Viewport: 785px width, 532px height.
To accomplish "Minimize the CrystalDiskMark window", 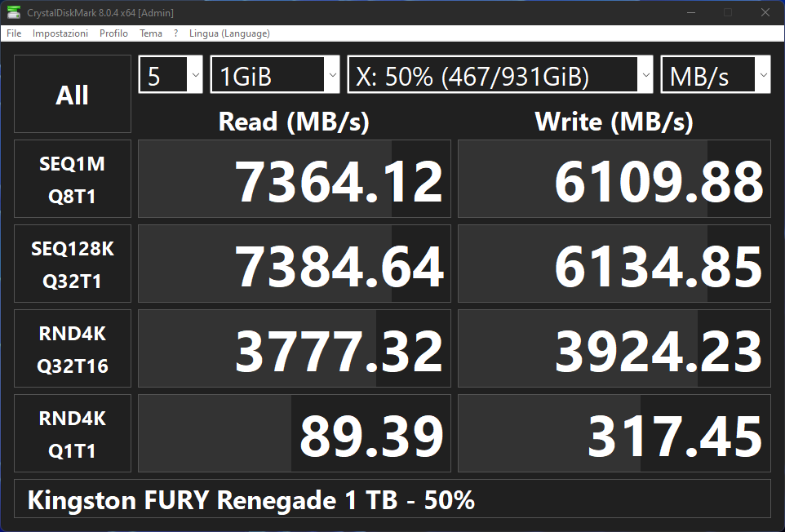I will pos(691,12).
